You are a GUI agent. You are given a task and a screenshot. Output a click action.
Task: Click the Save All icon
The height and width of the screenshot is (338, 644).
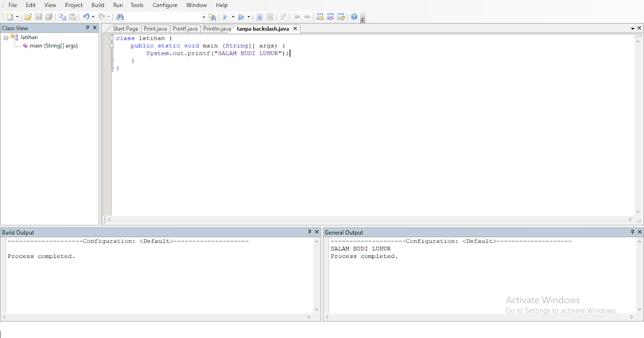pyautogui.click(x=48, y=17)
